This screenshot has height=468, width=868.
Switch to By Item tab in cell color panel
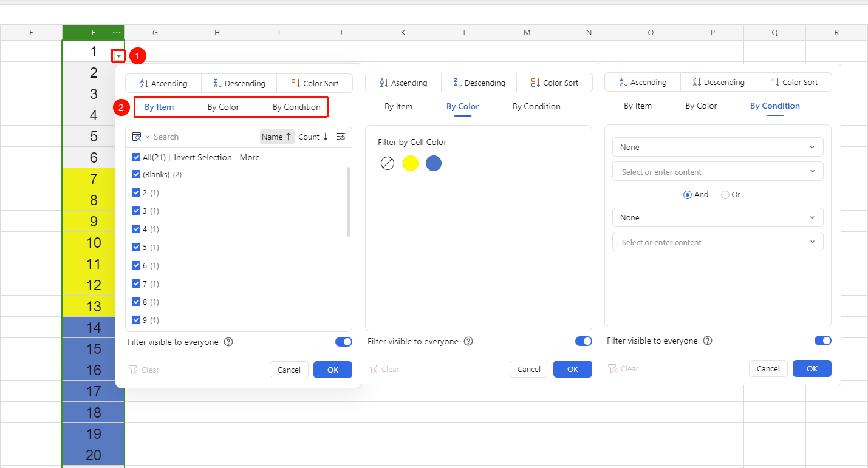(x=398, y=106)
